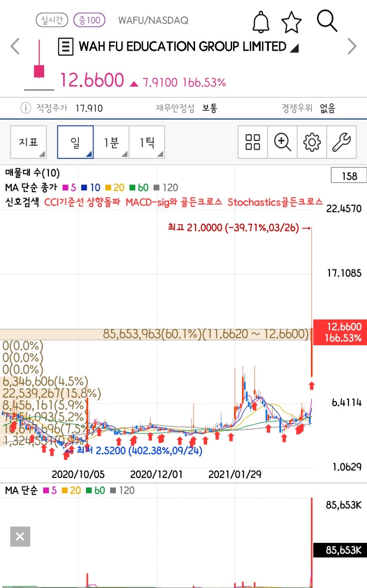Image resolution: width=367 pixels, height=588 pixels.
Task: Click the 6,346,606(4.5%) volume profile row
Action: pos(46,381)
